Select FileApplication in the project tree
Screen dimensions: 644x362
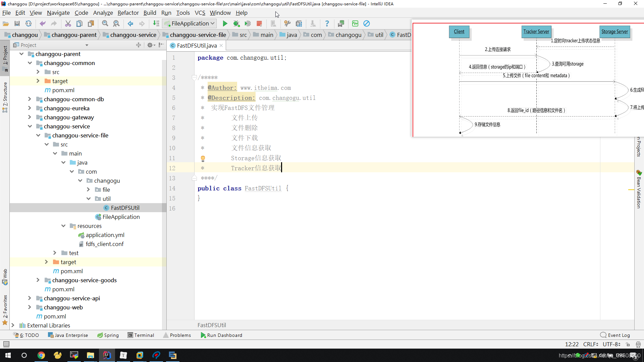[121, 217]
